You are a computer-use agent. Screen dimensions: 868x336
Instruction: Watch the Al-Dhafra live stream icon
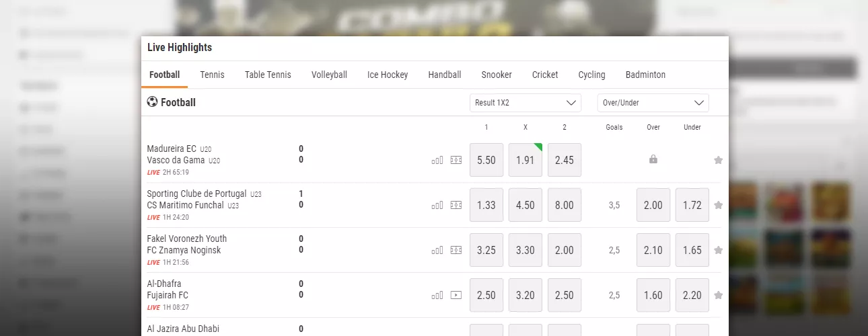(x=456, y=295)
